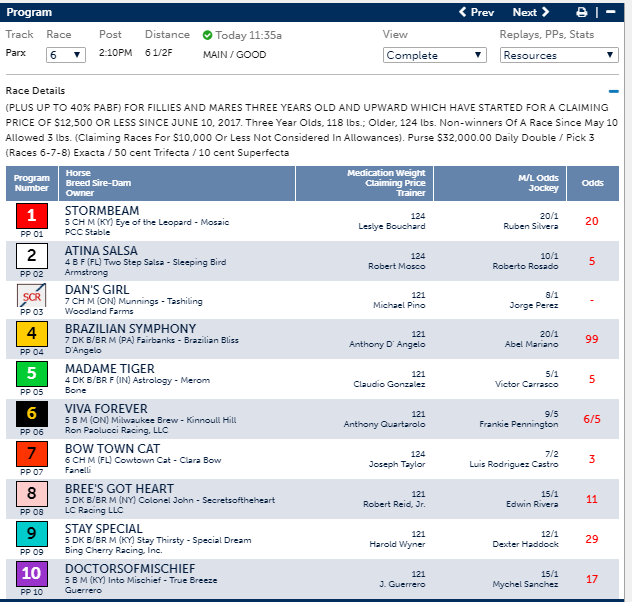The height and width of the screenshot is (602, 632).
Task: Click the teal number 9 program badge
Action: click(31, 534)
